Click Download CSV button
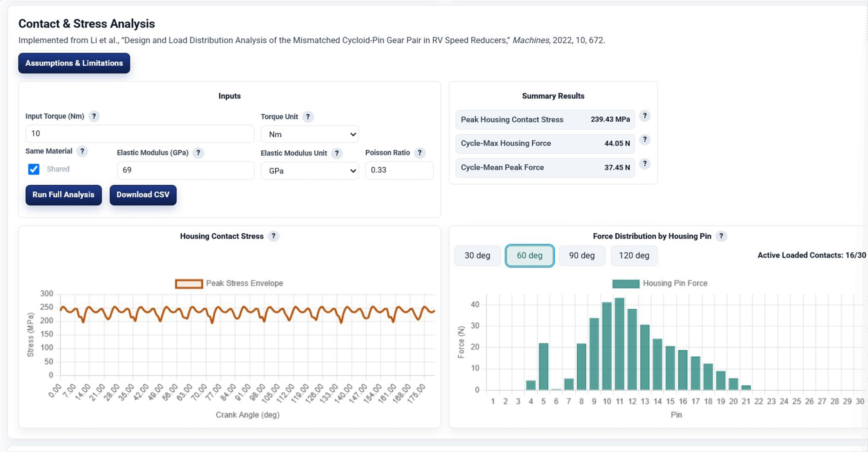This screenshot has height=452, width=868. pyautogui.click(x=143, y=195)
